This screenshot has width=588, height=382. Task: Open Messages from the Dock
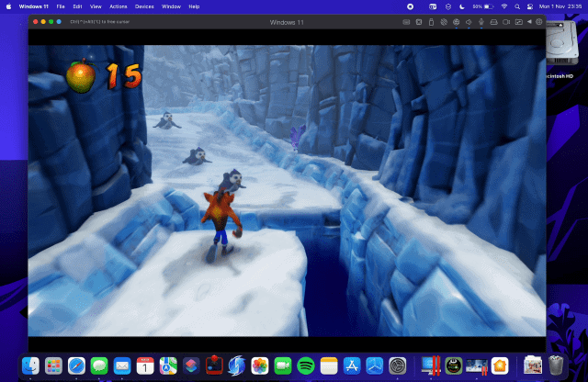click(99, 365)
